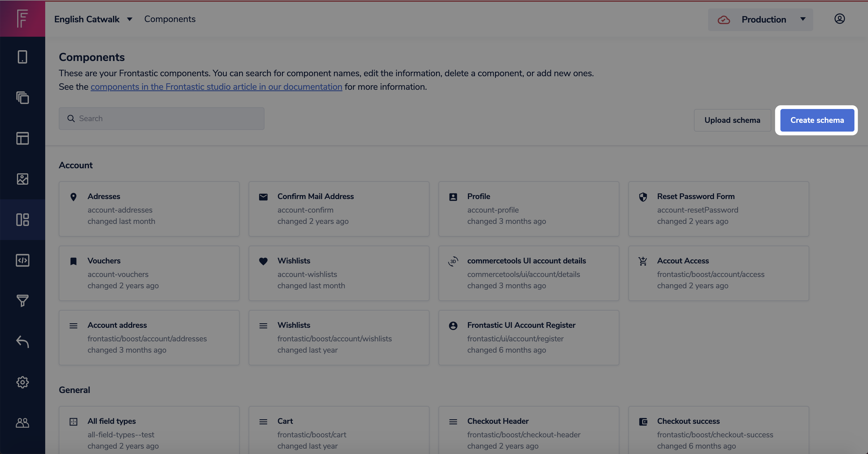
Task: Expand the Production environment dropdown
Action: click(760, 19)
